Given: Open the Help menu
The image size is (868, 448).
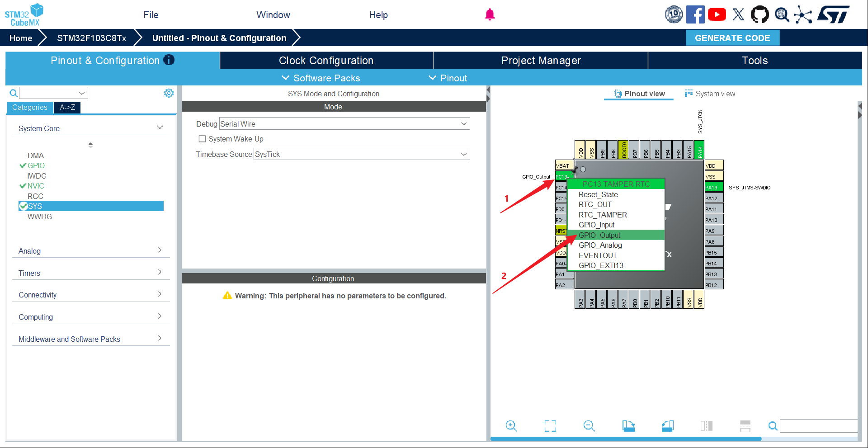Looking at the screenshot, I should click(x=378, y=15).
